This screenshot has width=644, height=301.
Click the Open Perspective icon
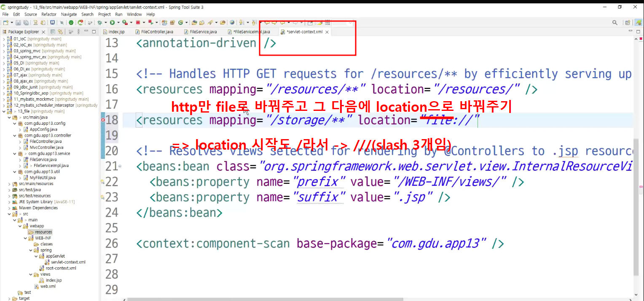(628, 23)
